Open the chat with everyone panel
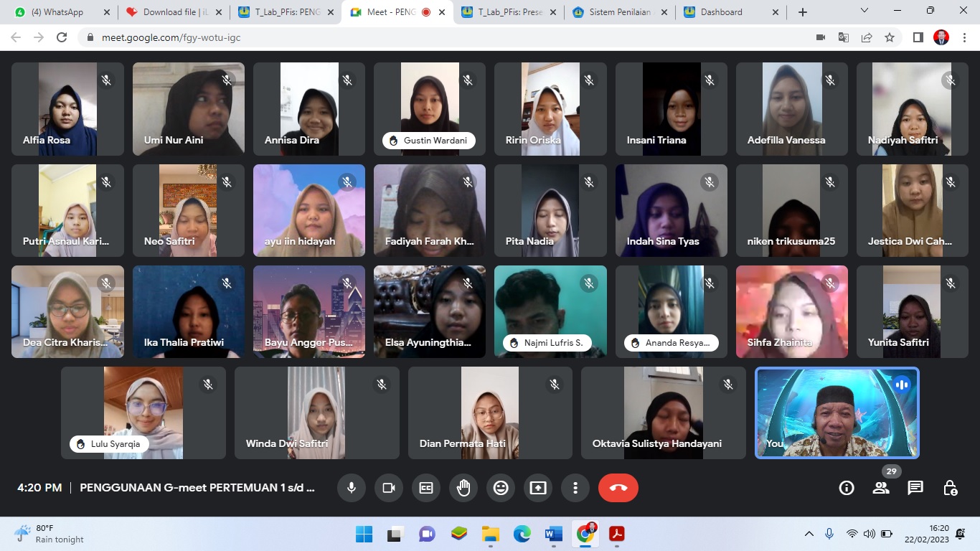Screen dimensions: 980x551 coord(915,488)
